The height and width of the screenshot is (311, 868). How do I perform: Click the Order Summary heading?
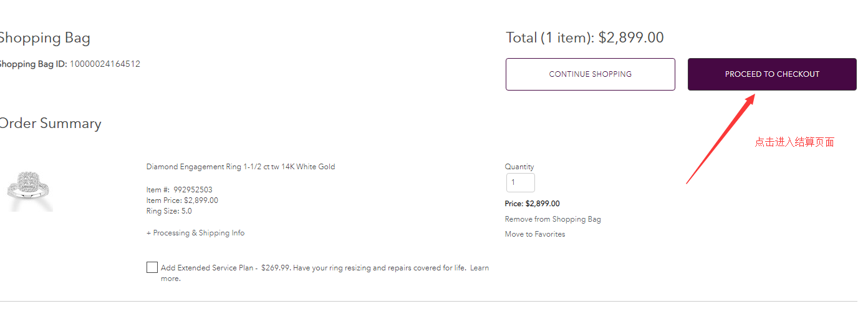pyautogui.click(x=50, y=124)
